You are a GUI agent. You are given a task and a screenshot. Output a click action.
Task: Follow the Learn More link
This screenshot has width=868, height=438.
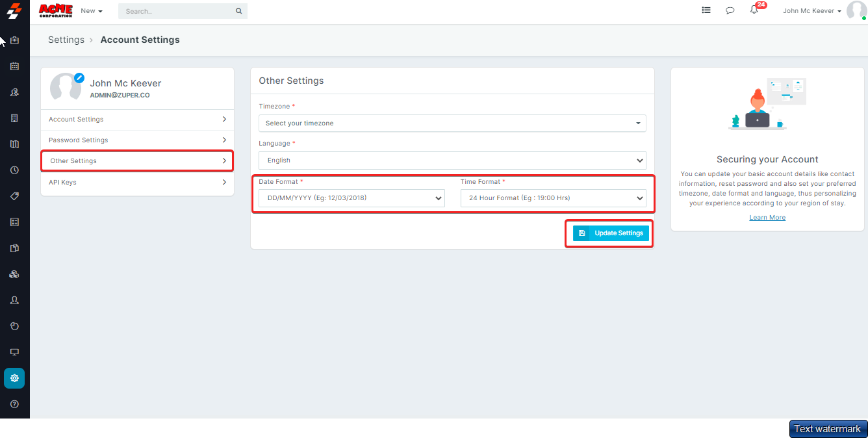point(767,218)
